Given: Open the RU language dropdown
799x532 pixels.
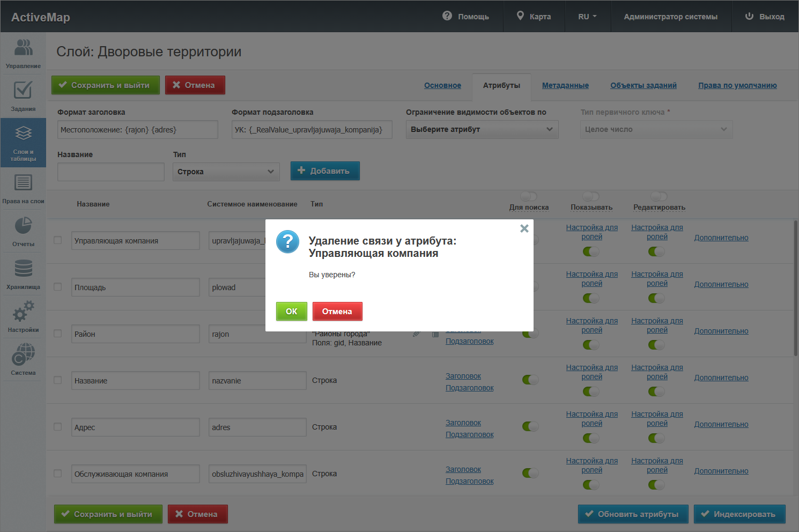Looking at the screenshot, I should coord(587,17).
